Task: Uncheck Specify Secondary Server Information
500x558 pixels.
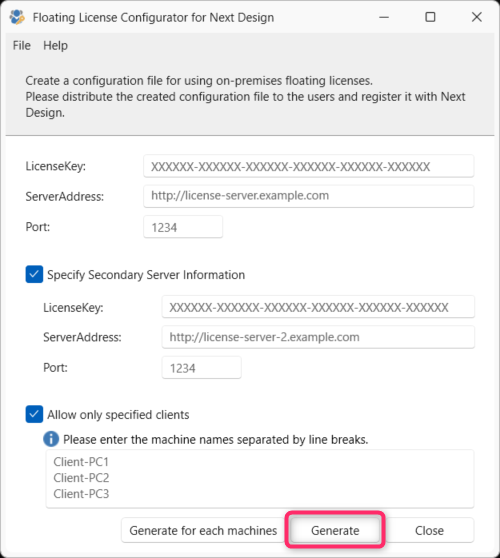Action: pyautogui.click(x=34, y=274)
